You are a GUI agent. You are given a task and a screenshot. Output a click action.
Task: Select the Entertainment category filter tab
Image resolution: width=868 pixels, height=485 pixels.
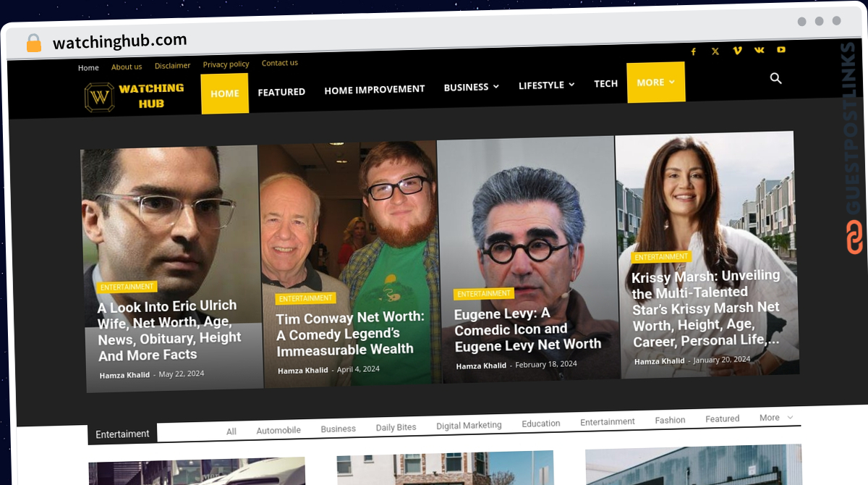coord(608,422)
